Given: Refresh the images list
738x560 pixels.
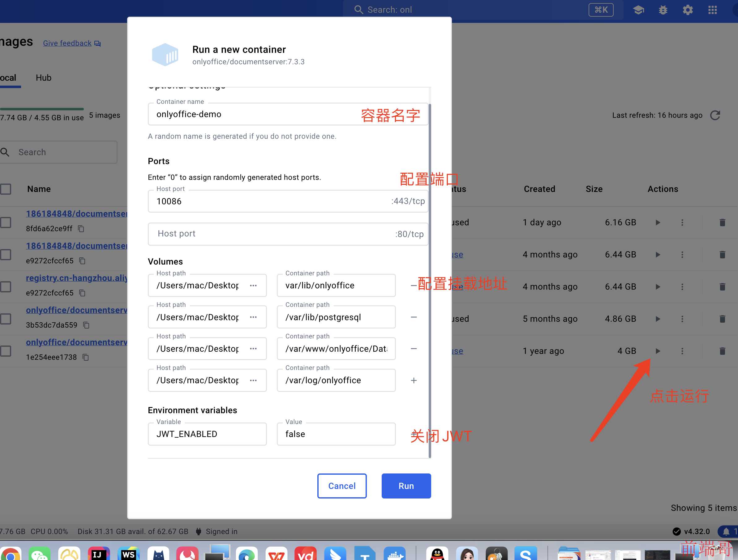Looking at the screenshot, I should (715, 115).
